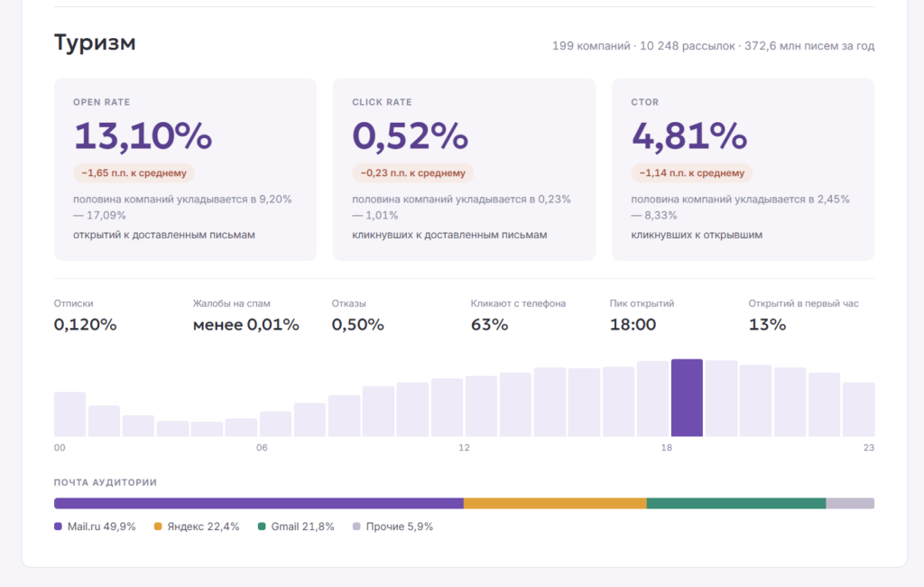
Task: Click open rate range text 9,20% — 17,09%
Action: (182, 207)
